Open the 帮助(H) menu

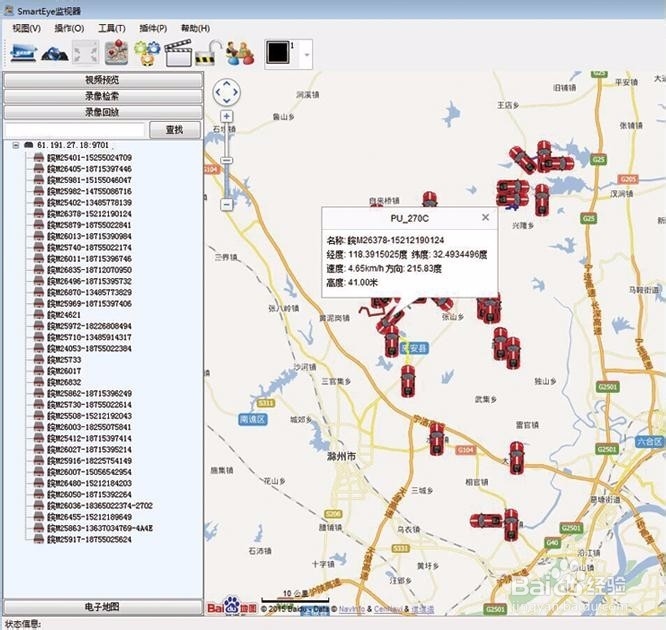coord(195,28)
